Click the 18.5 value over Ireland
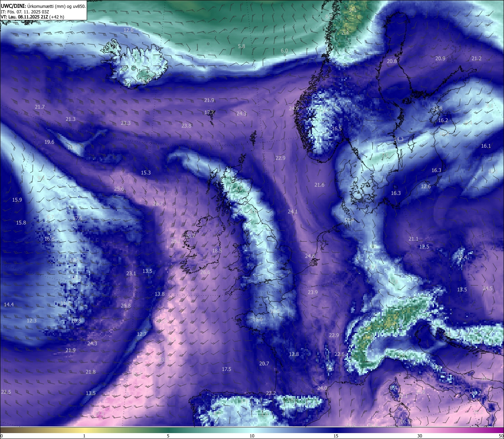 (217, 250)
